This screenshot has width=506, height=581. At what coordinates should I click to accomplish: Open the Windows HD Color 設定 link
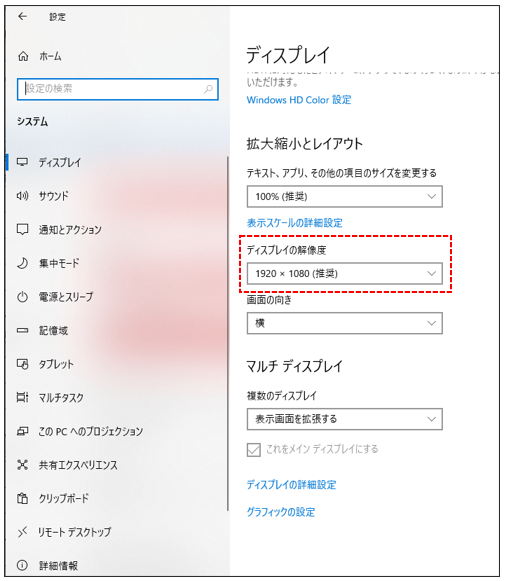pos(299,100)
